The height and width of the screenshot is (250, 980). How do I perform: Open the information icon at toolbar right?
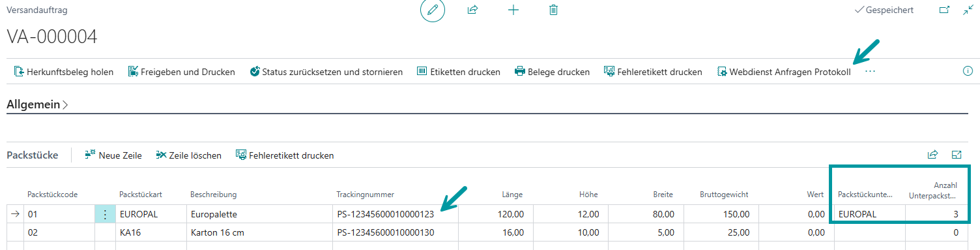pyautogui.click(x=968, y=71)
